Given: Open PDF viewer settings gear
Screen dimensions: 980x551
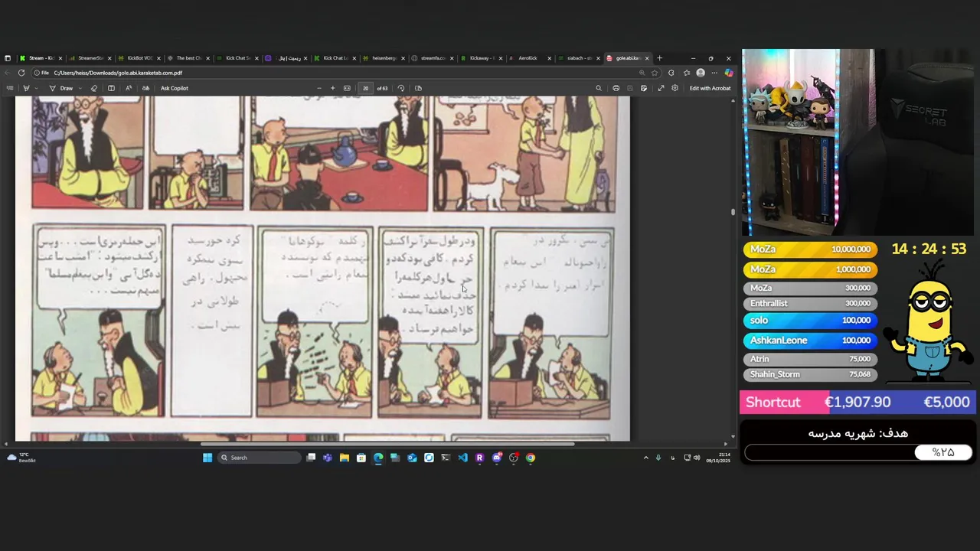Looking at the screenshot, I should click(x=675, y=88).
